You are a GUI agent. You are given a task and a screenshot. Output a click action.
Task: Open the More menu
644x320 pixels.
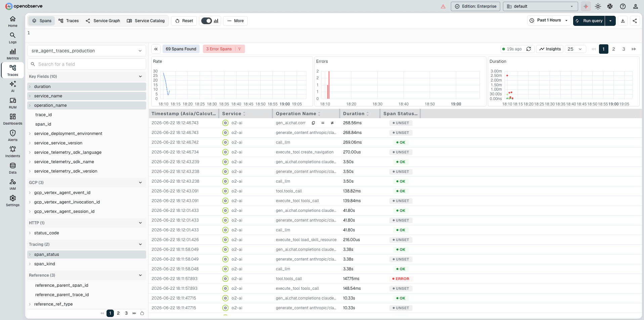(x=235, y=21)
